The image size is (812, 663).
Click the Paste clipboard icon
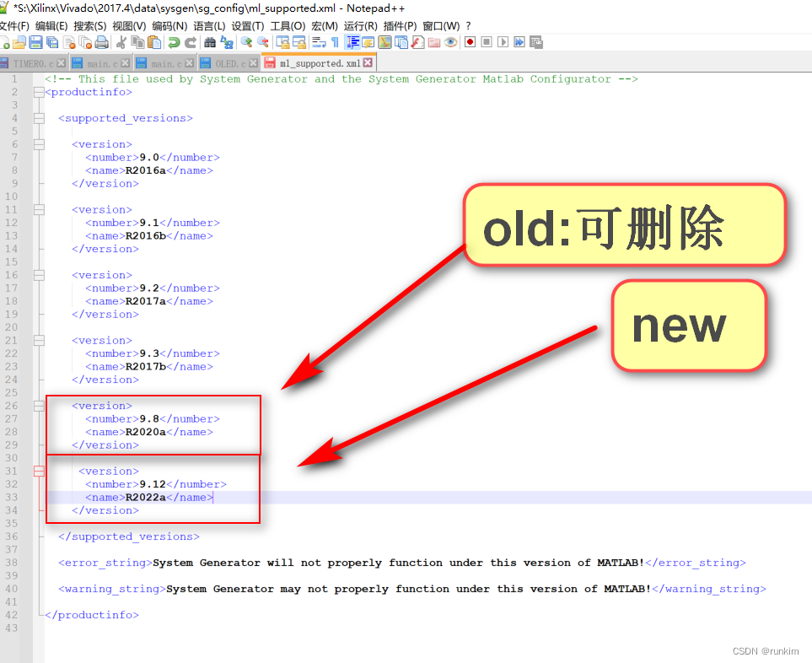click(155, 41)
